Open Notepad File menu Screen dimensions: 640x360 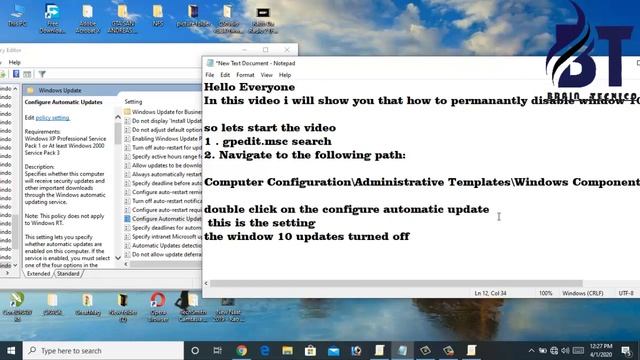[x=209, y=75]
